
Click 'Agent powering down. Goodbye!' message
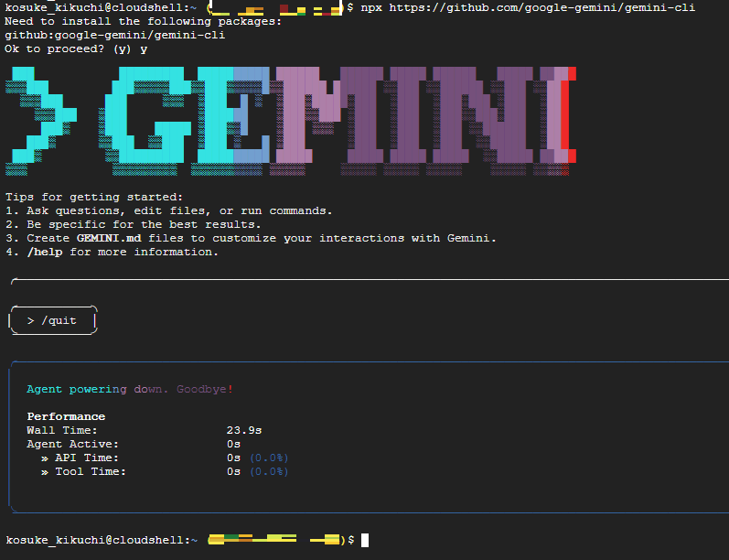pyautogui.click(x=130, y=389)
